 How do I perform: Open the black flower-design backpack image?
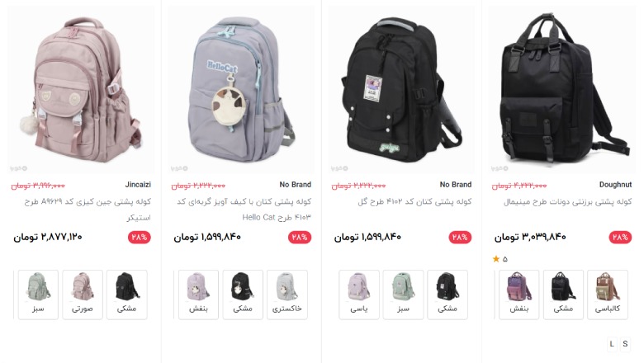coord(402,90)
